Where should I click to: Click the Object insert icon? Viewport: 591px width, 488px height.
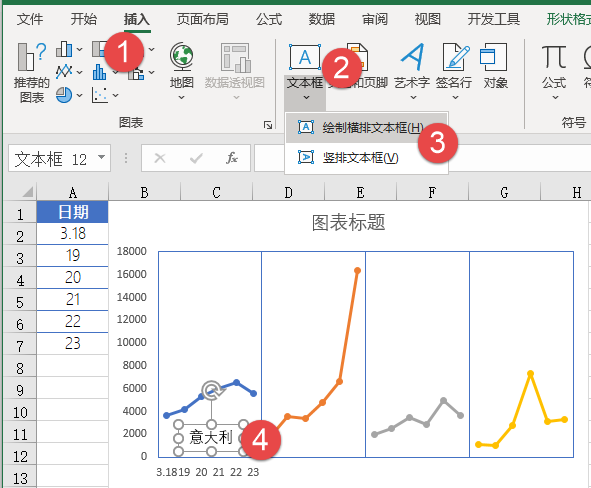(493, 57)
